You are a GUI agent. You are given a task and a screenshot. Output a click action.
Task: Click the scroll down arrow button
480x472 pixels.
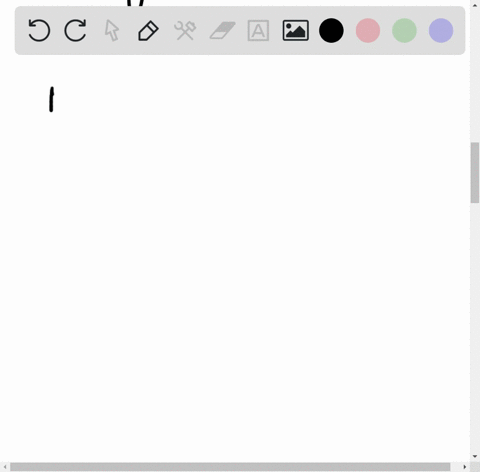point(475,456)
